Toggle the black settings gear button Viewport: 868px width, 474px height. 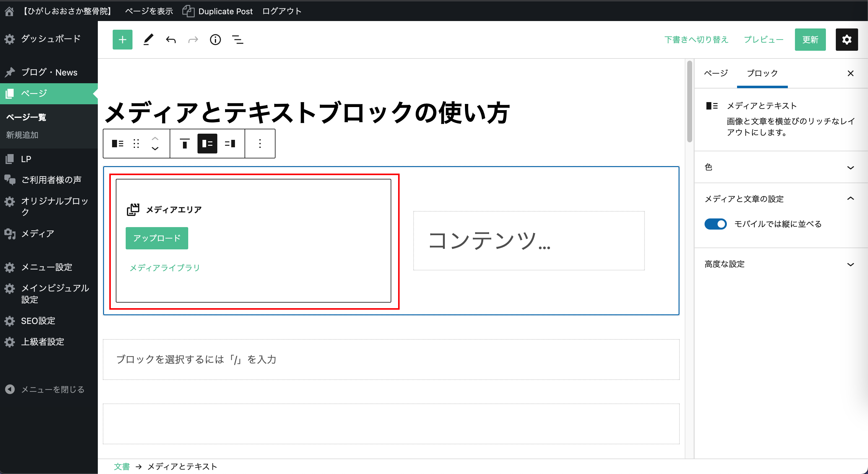[846, 40]
